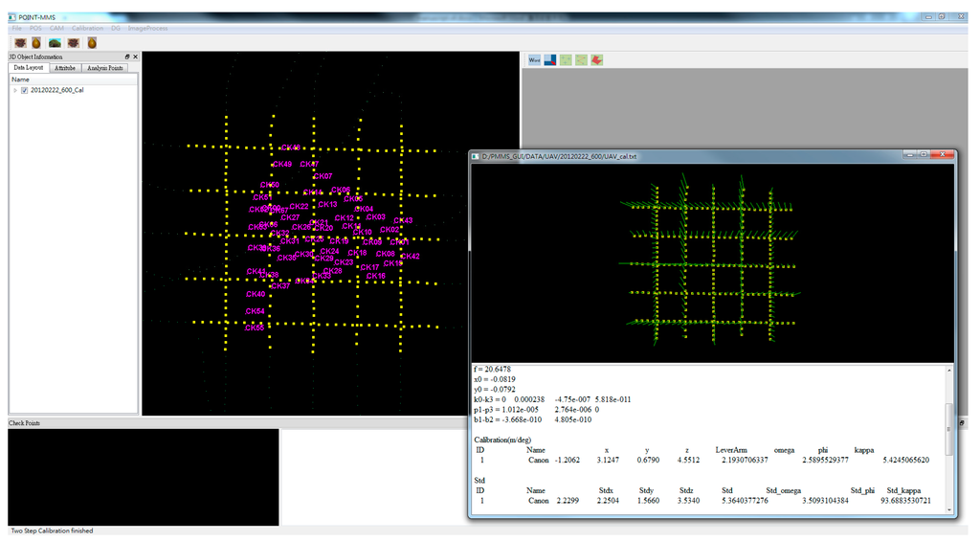Click the green connected-lines icon in right toolbar
The image size is (980, 542).
click(x=581, y=60)
